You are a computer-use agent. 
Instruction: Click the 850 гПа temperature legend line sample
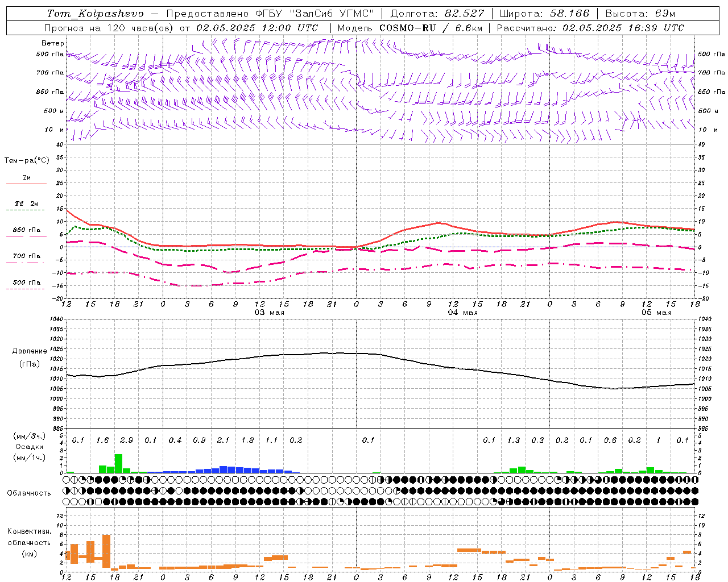tap(25, 236)
